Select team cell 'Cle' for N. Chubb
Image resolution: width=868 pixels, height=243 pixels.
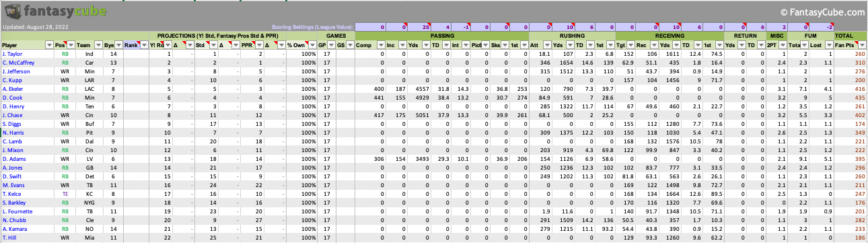tap(89, 219)
